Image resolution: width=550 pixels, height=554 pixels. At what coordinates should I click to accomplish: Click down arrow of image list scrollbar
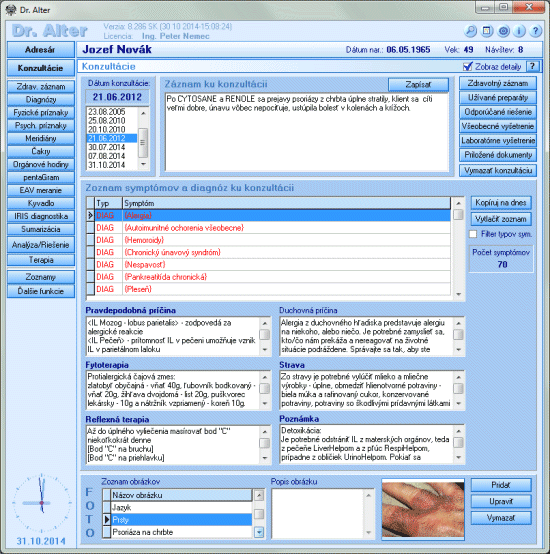[259, 532]
